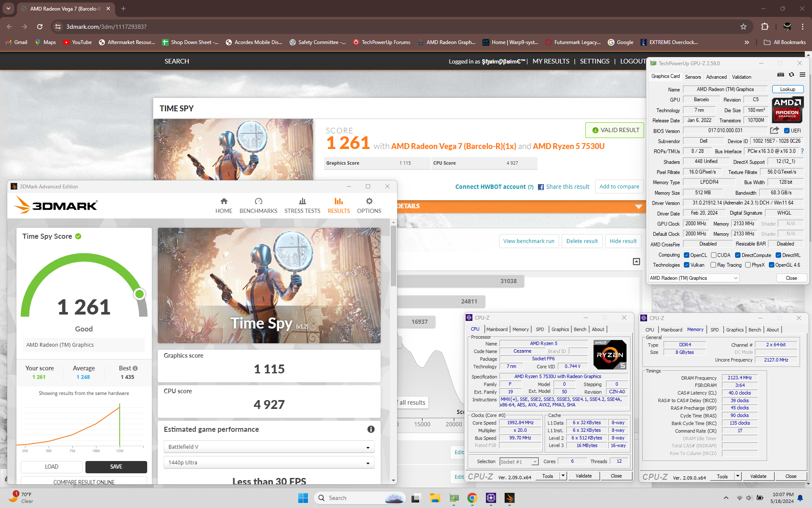Click the Connect HWBOT account link
This screenshot has height=508, width=812.
click(x=491, y=187)
